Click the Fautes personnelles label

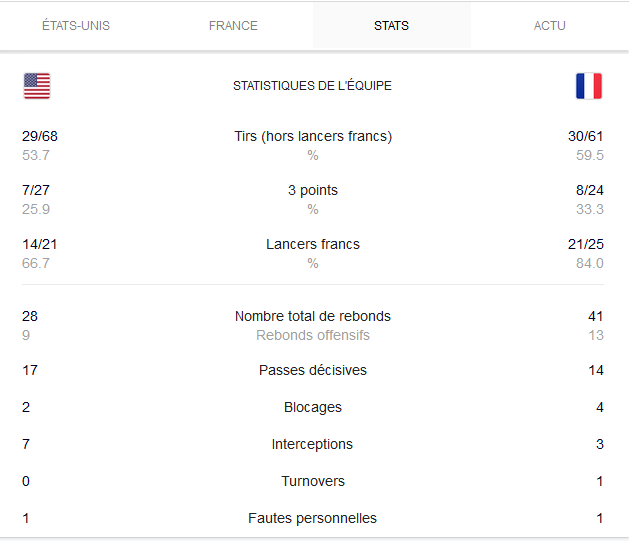coord(312,518)
